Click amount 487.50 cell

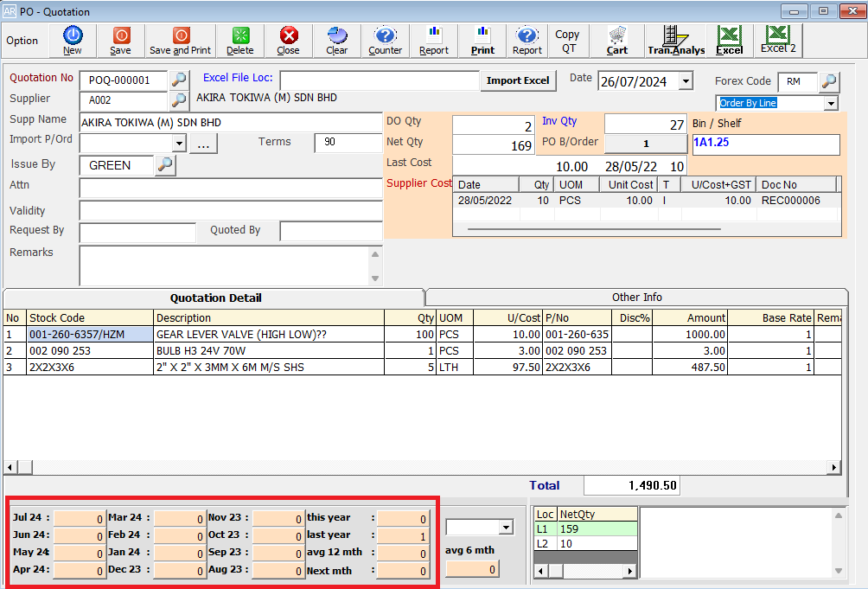tap(690, 367)
